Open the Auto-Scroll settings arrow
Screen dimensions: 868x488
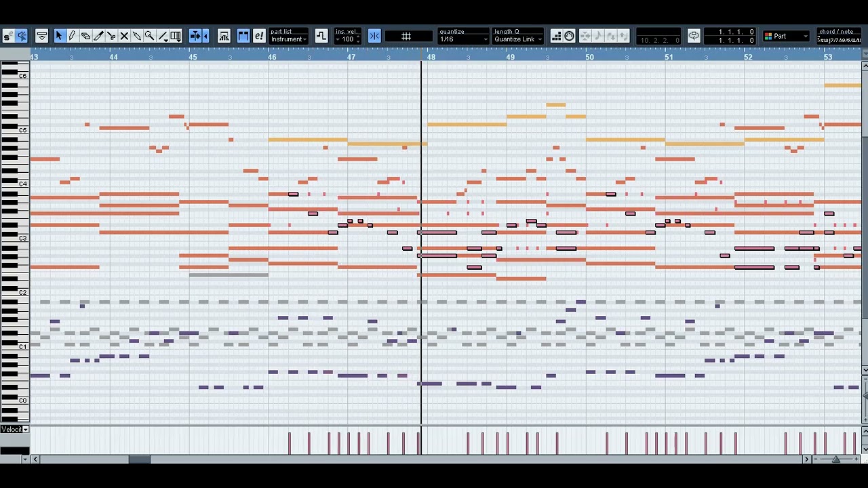[x=206, y=36]
